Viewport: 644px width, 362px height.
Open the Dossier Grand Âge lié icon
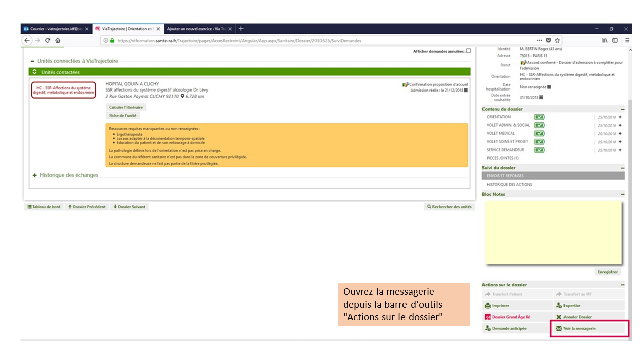(x=487, y=317)
